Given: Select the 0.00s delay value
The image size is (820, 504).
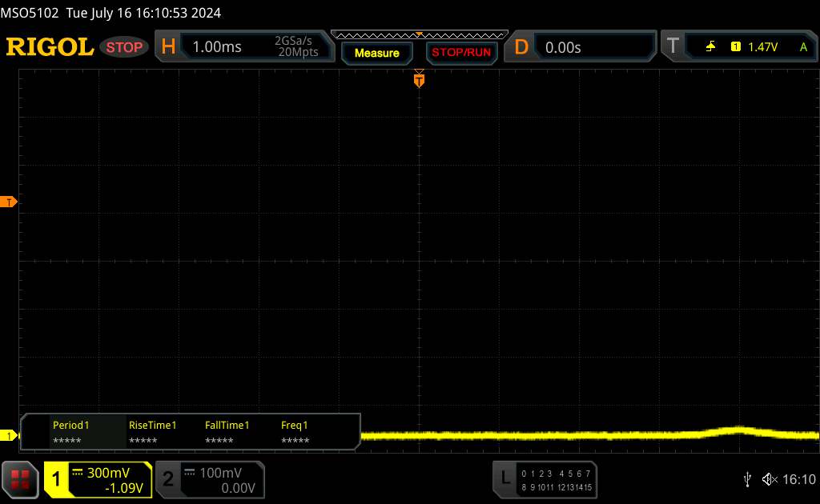Looking at the screenshot, I should click(x=563, y=47).
